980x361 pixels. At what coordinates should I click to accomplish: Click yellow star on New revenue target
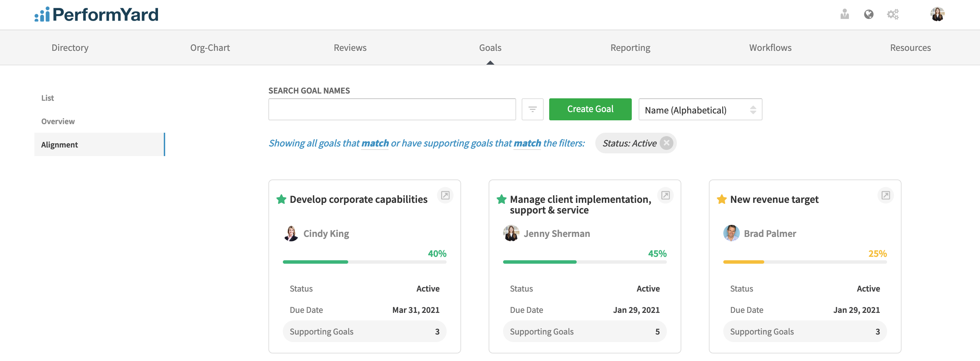[722, 199]
